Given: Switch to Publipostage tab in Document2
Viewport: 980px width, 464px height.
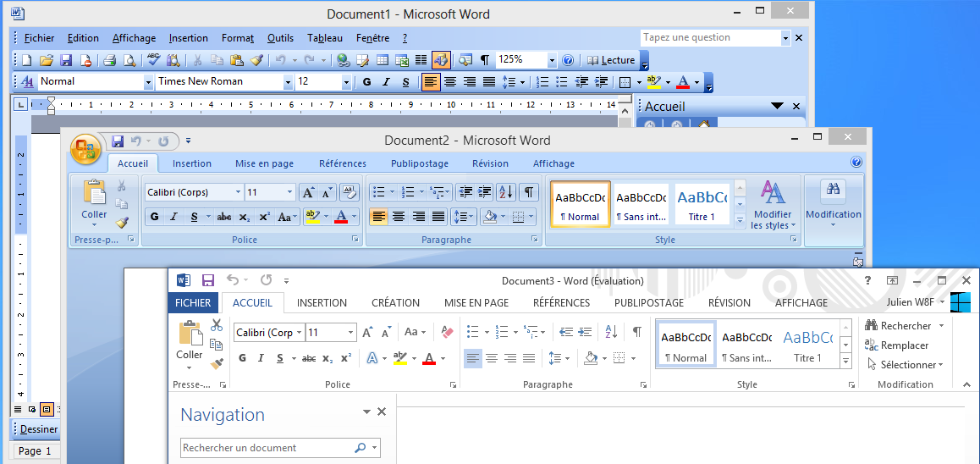Looking at the screenshot, I should pos(420,163).
